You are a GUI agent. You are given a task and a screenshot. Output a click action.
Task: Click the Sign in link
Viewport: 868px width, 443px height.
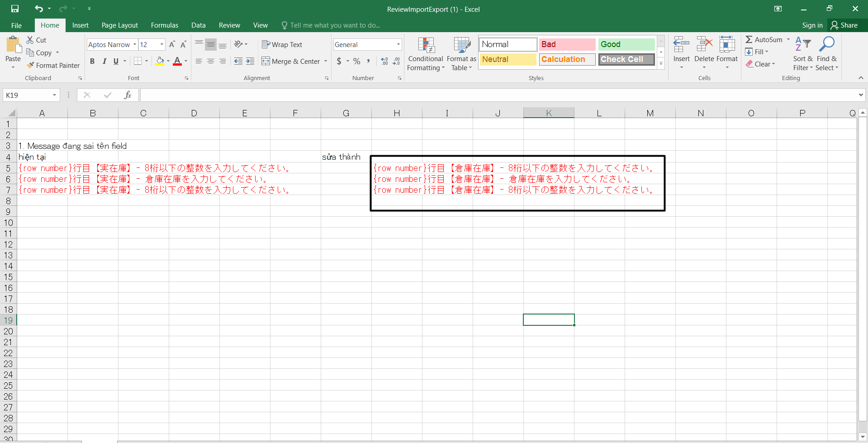point(812,25)
